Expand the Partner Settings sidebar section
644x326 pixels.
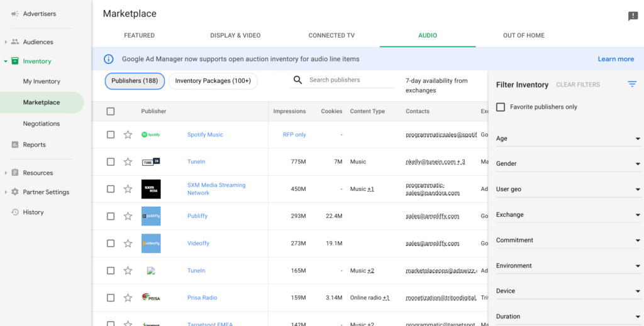point(6,192)
